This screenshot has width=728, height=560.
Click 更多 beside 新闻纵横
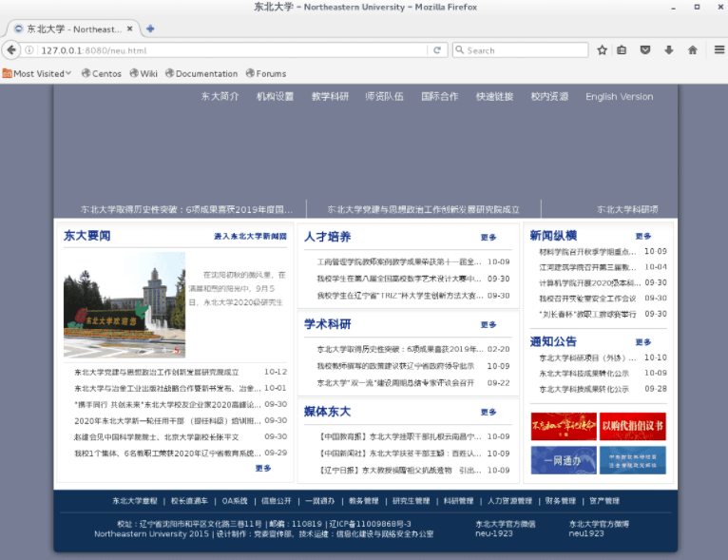[x=643, y=237]
